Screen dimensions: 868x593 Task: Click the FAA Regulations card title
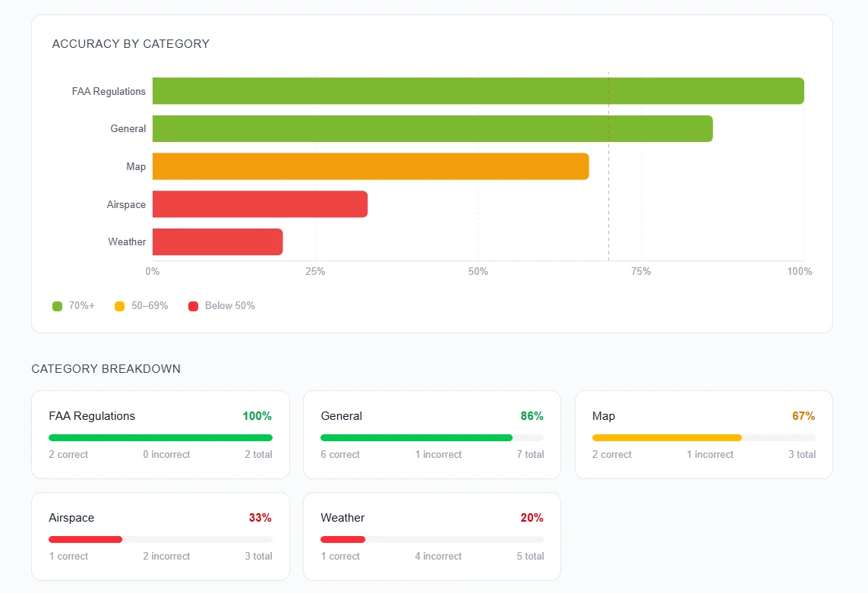(x=92, y=416)
